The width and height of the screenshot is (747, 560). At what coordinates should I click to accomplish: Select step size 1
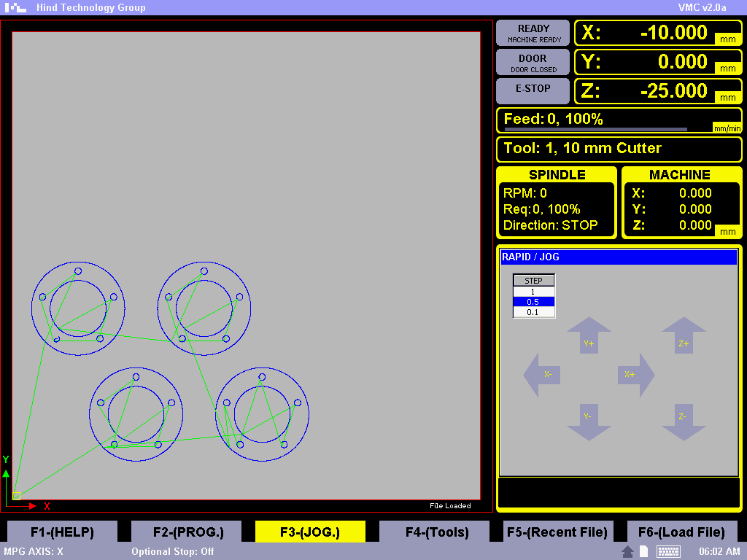pyautogui.click(x=533, y=292)
